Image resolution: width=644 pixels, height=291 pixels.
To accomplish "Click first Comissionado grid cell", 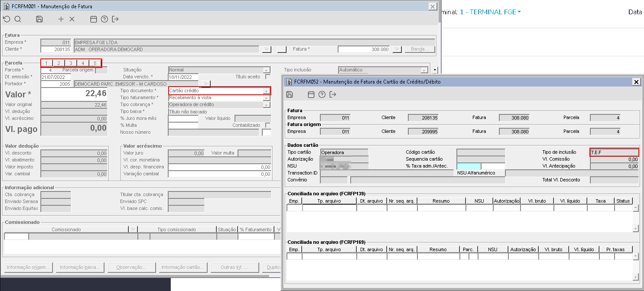I will 16,236.
